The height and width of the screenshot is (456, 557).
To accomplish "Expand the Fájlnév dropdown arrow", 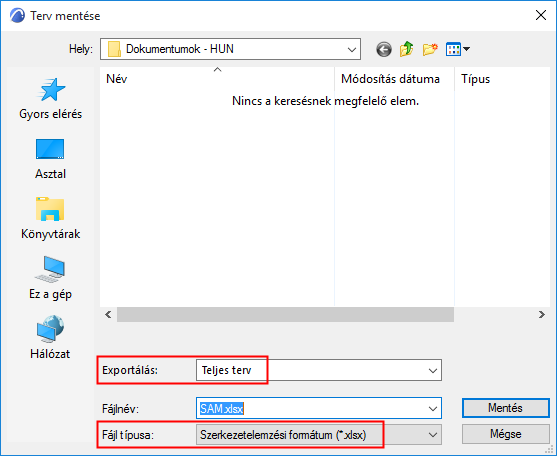I will coord(432,408).
